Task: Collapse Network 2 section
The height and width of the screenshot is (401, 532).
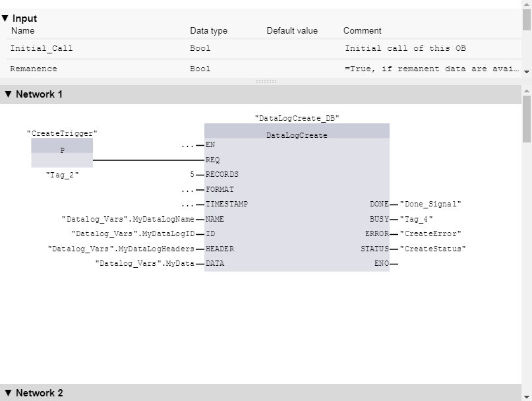Action: click(8, 393)
